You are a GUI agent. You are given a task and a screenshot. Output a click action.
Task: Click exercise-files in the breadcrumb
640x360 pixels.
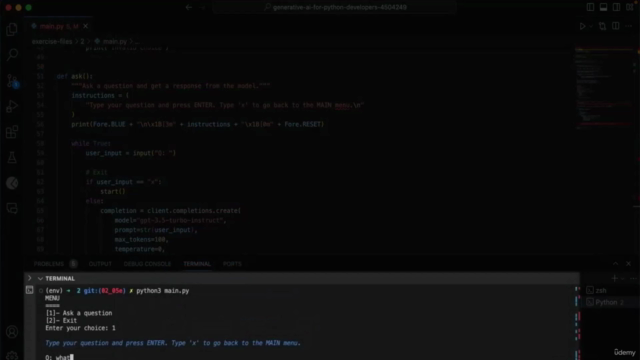coord(52,42)
